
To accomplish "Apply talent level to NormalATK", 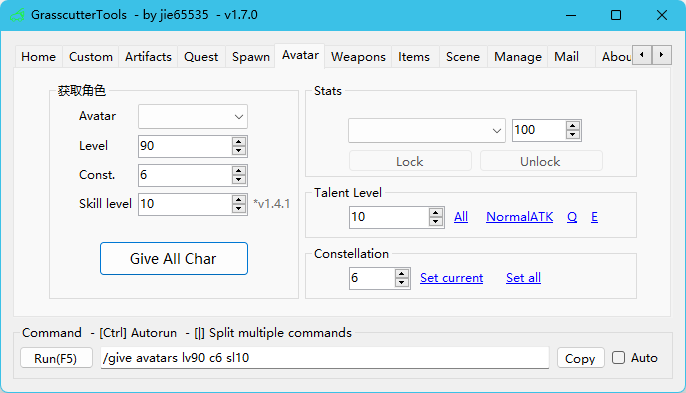I will tap(519, 217).
